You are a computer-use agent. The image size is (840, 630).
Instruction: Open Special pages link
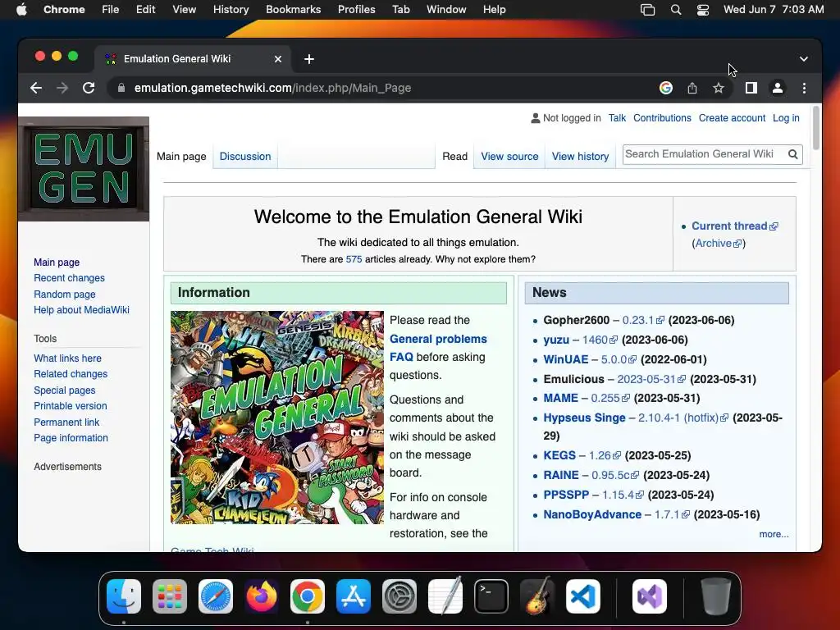tap(64, 390)
